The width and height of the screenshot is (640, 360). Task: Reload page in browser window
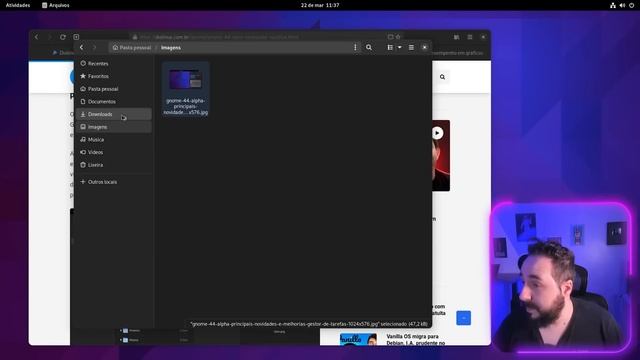(62, 37)
